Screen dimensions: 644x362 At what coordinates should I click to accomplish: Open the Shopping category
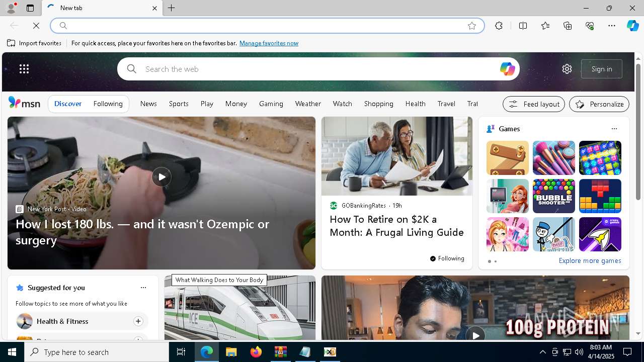(x=379, y=104)
